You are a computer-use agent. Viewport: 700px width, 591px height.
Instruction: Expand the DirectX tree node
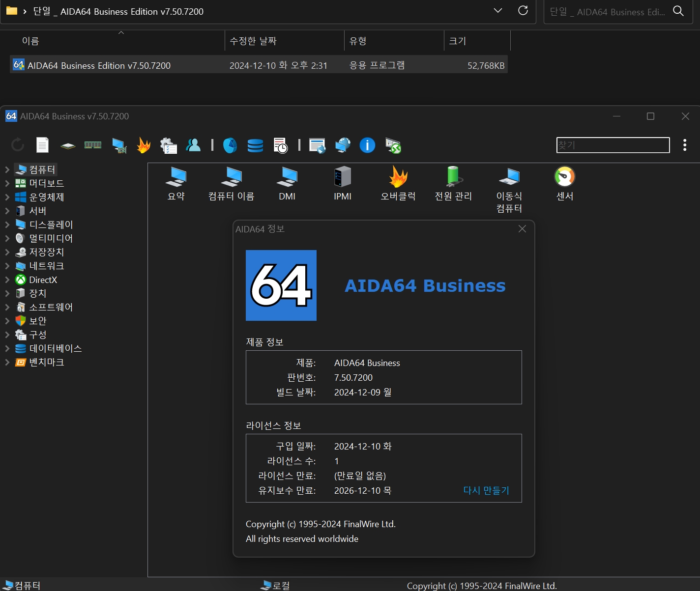click(x=7, y=280)
